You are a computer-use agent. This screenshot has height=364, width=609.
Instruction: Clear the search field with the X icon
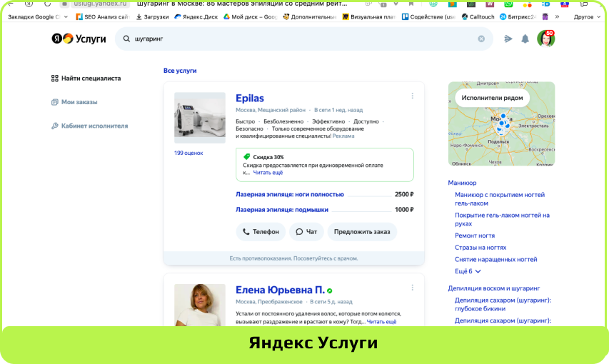click(x=481, y=39)
